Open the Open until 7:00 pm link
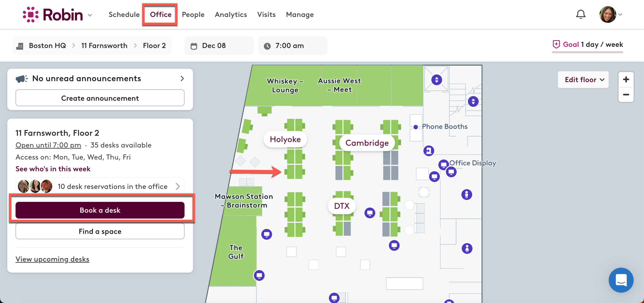This screenshot has width=644, height=303. coord(48,145)
